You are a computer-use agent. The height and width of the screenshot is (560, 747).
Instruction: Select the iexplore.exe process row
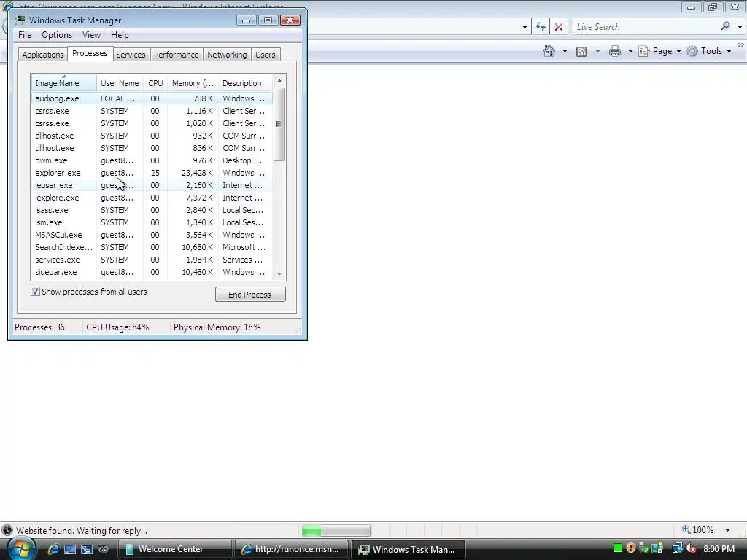point(152,198)
